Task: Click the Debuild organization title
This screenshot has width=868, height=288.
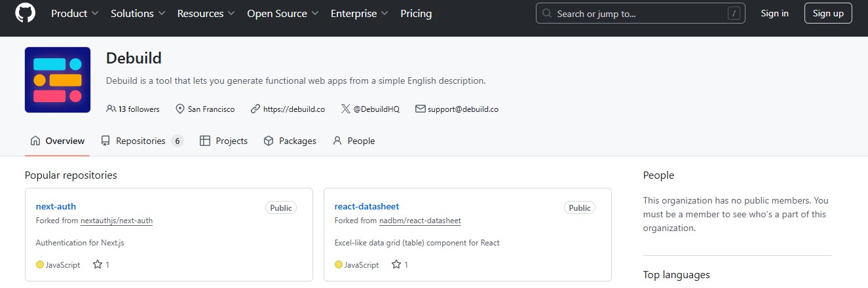Action: click(x=134, y=58)
